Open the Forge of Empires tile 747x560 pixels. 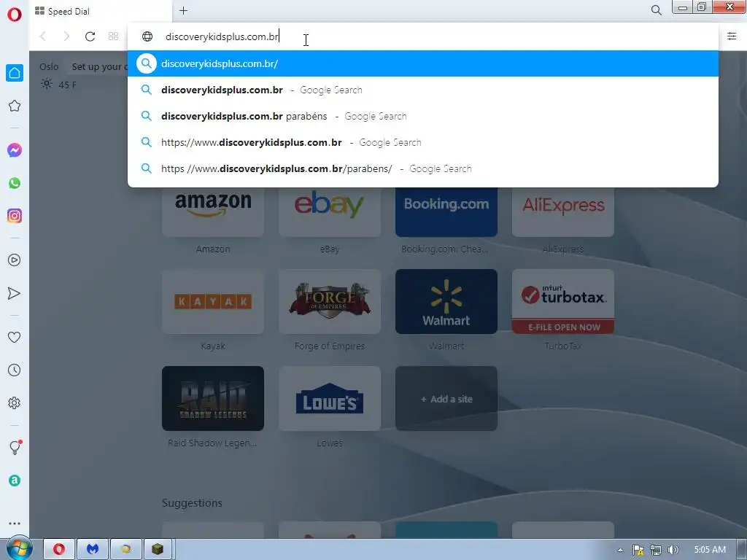coord(330,301)
